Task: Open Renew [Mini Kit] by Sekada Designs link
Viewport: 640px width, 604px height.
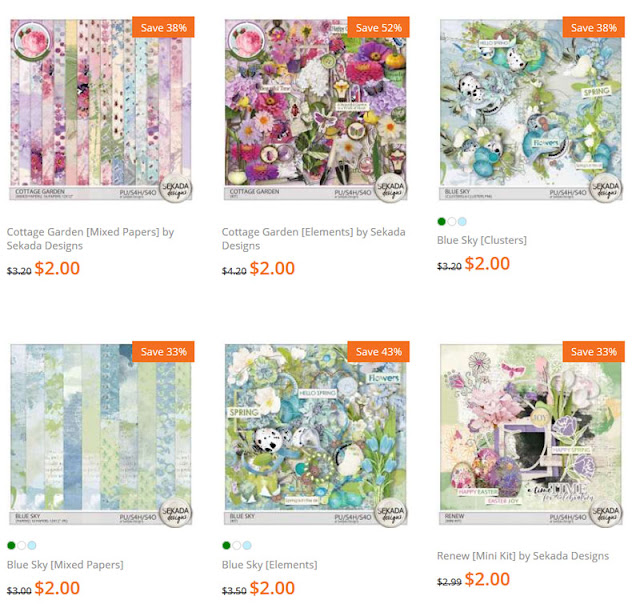Action: pyautogui.click(x=523, y=556)
